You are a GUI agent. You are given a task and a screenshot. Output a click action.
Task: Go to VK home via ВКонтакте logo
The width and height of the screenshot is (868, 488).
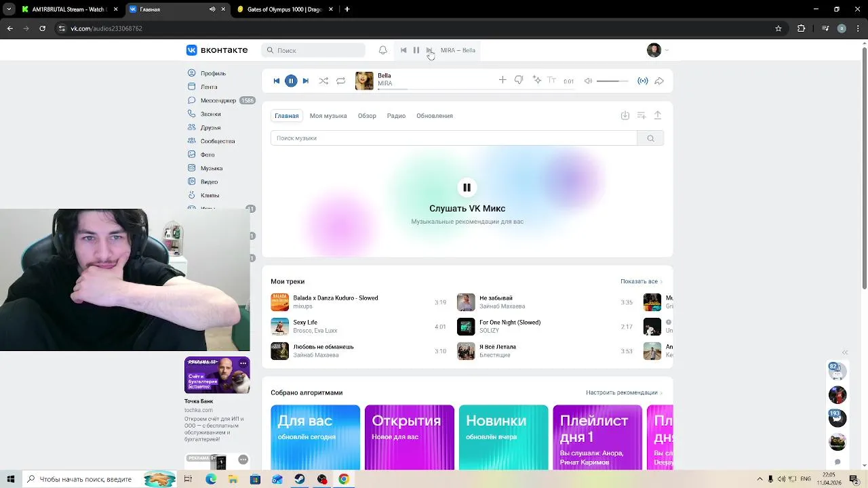[x=217, y=50]
